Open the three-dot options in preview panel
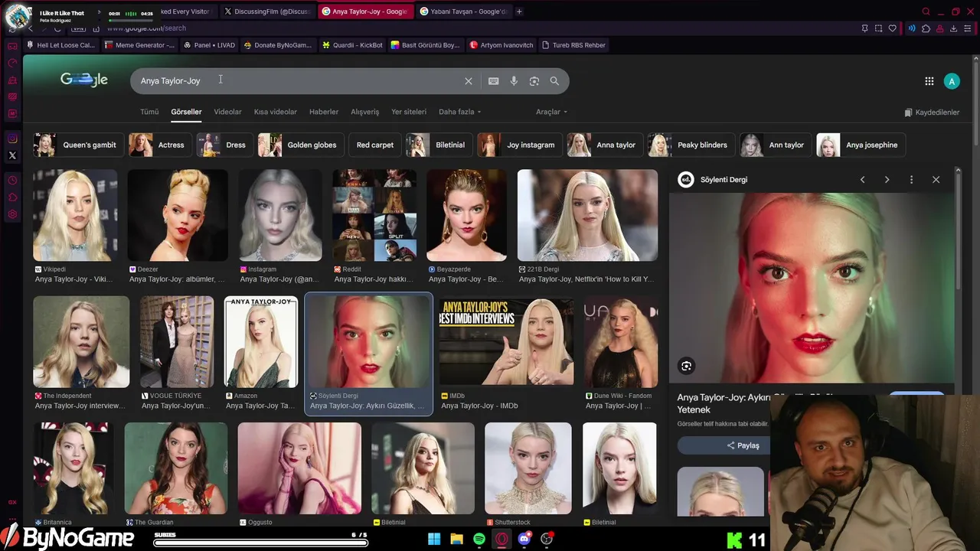 coord(911,180)
